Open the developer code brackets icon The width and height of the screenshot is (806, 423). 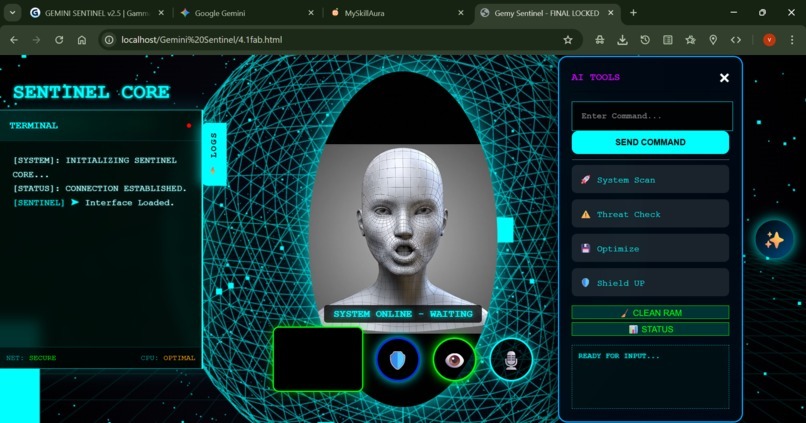coord(736,40)
